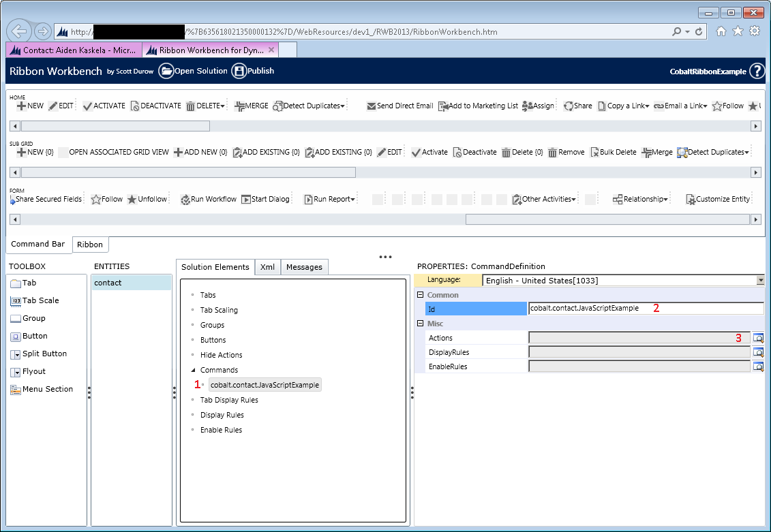The height and width of the screenshot is (532, 771).
Task: Click the Actions lookup icon
Action: pyautogui.click(x=758, y=338)
